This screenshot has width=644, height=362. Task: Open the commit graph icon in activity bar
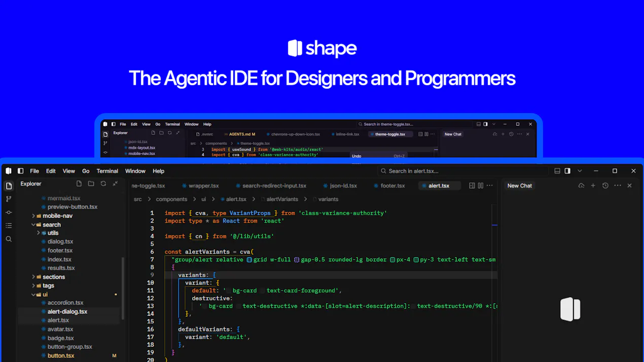pyautogui.click(x=9, y=212)
